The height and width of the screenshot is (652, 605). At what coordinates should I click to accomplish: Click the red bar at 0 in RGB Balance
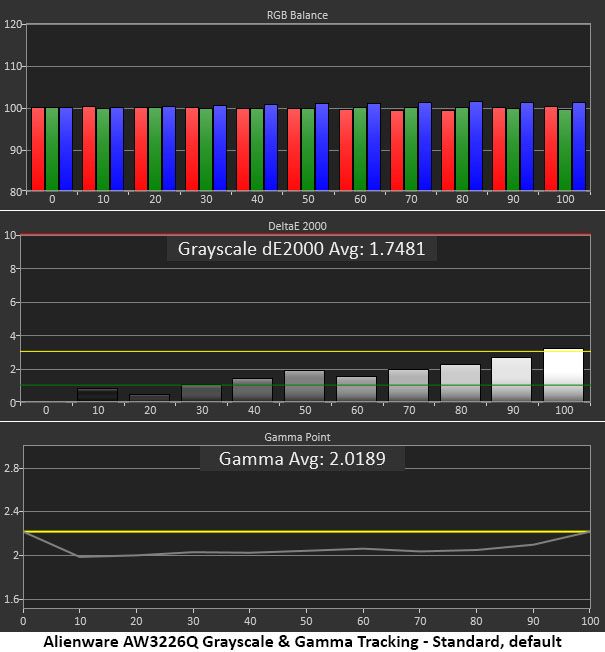[x=38, y=149]
